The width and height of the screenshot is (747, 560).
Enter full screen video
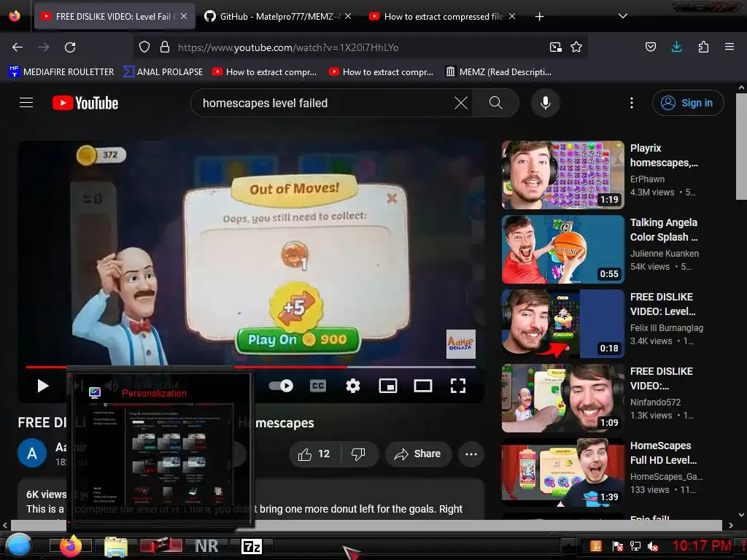(x=458, y=386)
